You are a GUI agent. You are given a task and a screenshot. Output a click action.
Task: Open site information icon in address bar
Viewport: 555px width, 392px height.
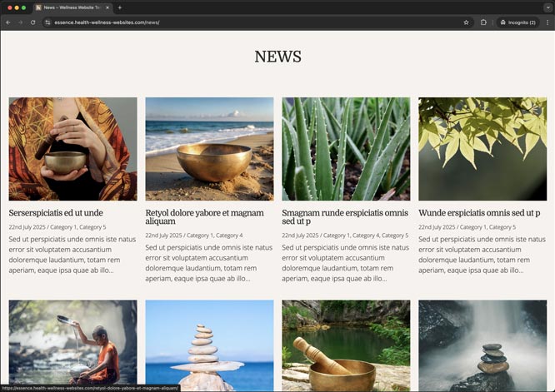pos(47,22)
